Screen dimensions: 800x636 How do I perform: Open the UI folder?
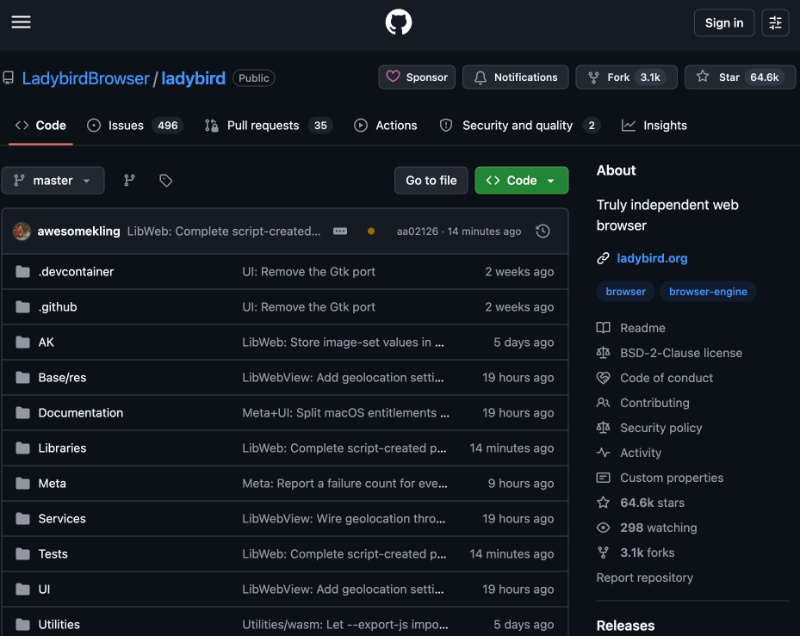44,589
